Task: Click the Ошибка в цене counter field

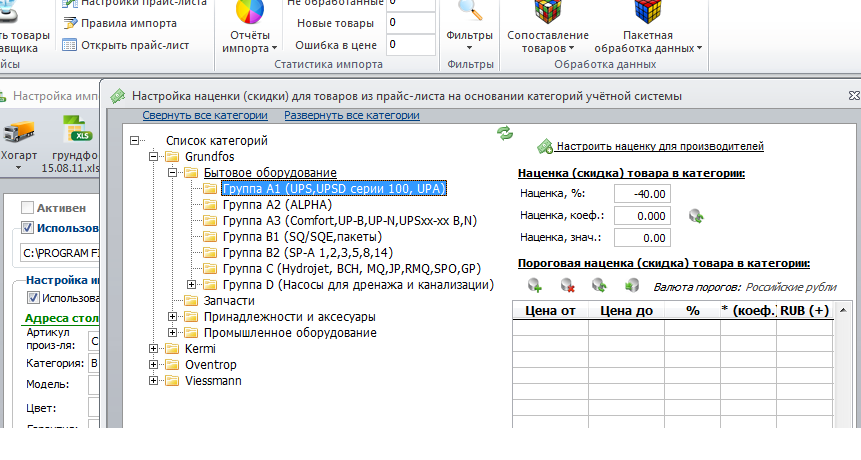Action: coord(411,44)
